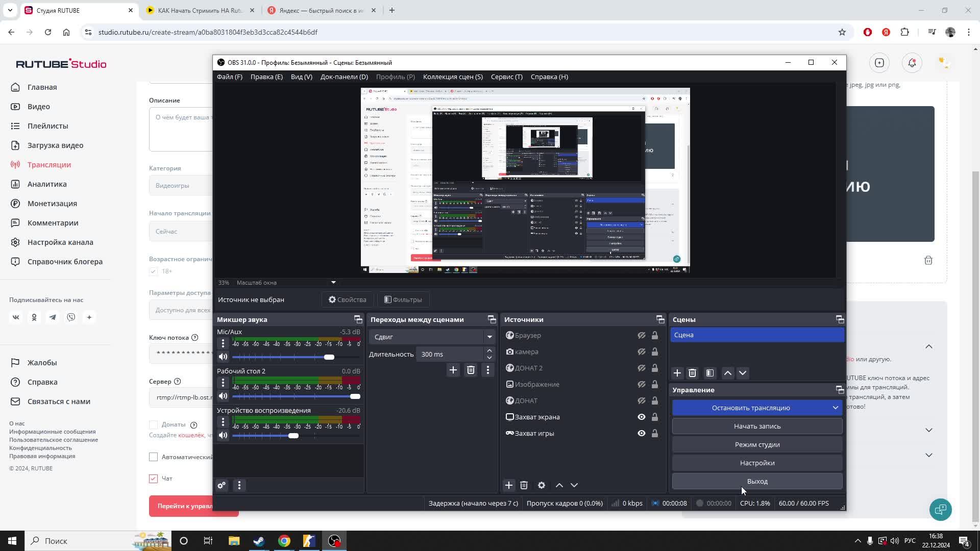Open source properties gear in Sources panel
Image resolution: width=980 pixels, height=551 pixels.
pyautogui.click(x=542, y=486)
